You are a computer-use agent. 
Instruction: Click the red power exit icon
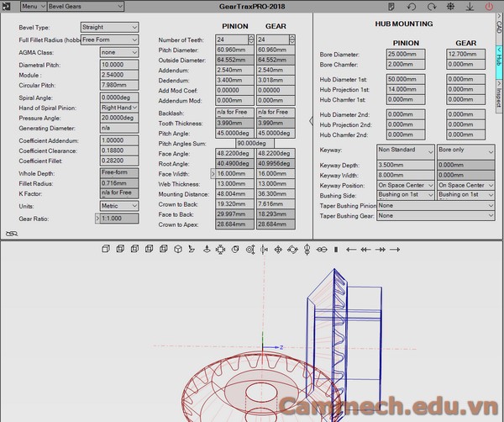[x=489, y=7]
